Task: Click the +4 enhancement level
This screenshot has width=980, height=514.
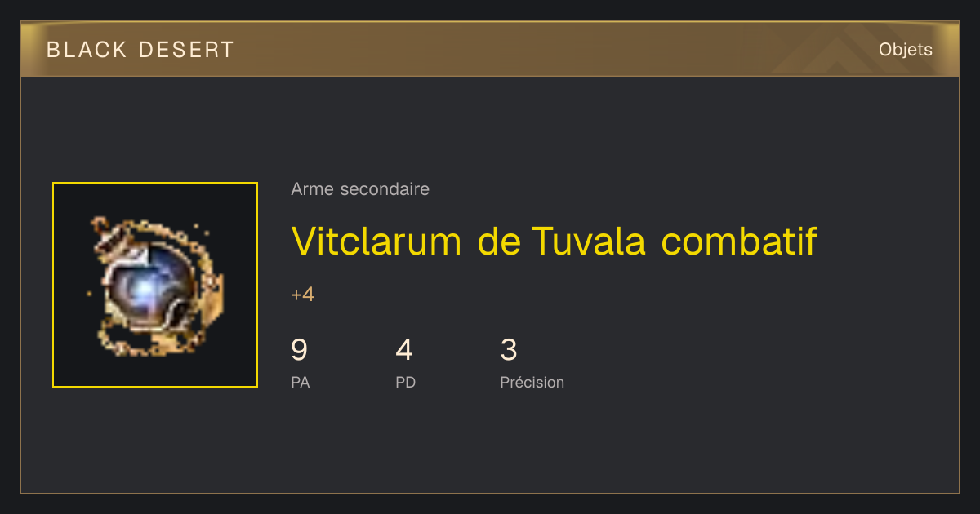Action: [x=302, y=295]
